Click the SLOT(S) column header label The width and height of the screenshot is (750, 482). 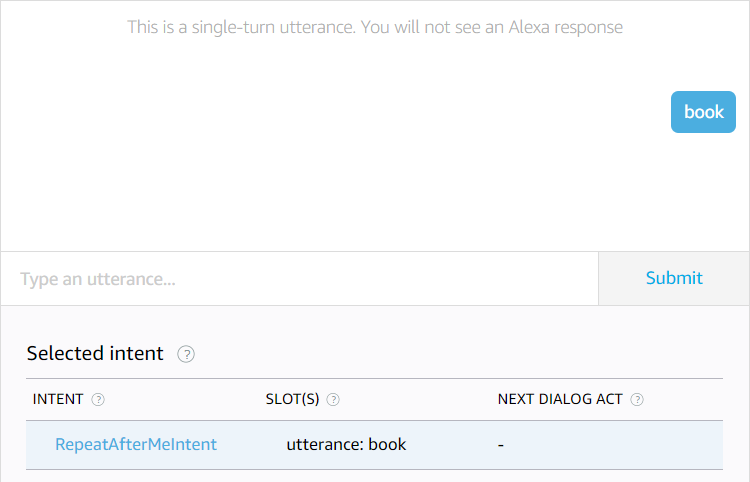tap(292, 400)
